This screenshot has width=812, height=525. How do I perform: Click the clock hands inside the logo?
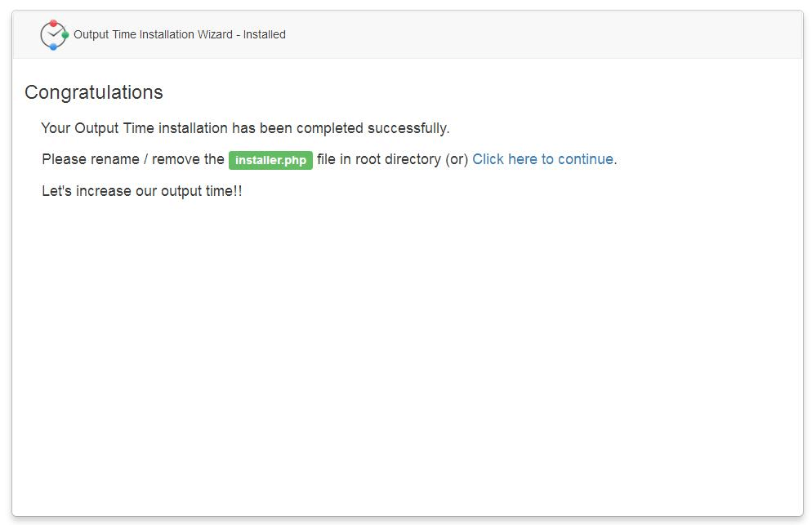click(55, 34)
